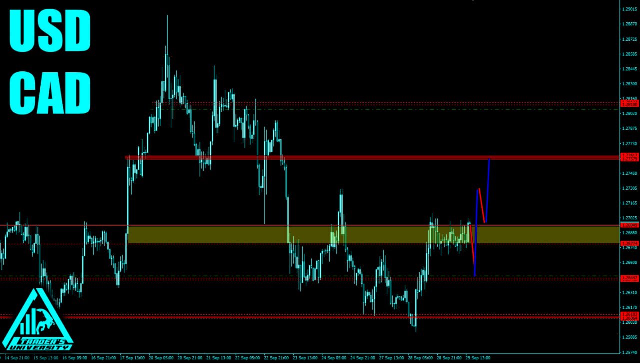Click the 1.28585 price axis label
Image resolution: width=640 pixels, height=364 pixels.
coord(630,54)
